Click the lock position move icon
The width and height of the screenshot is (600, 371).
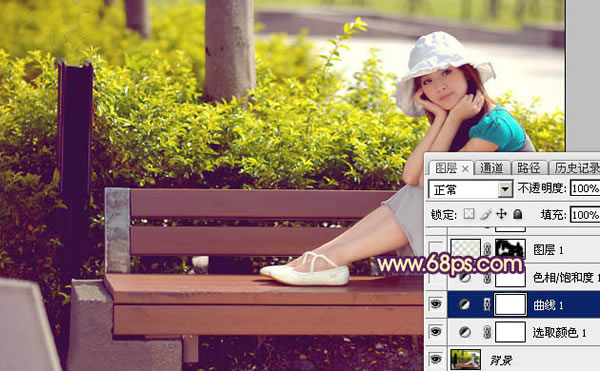[501, 214]
